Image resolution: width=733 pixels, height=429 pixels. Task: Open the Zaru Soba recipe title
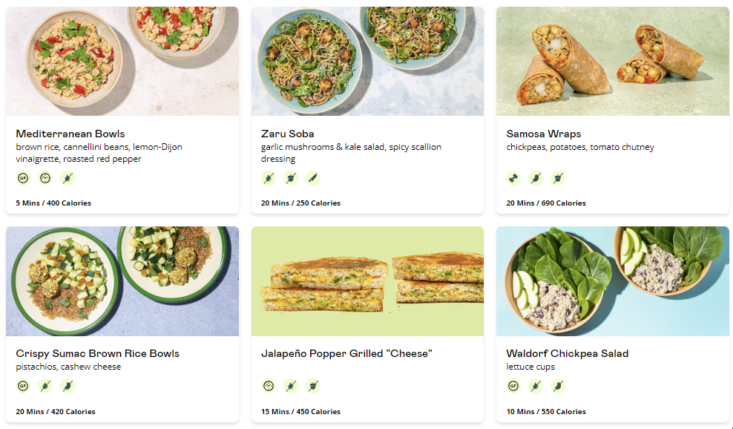click(x=287, y=134)
